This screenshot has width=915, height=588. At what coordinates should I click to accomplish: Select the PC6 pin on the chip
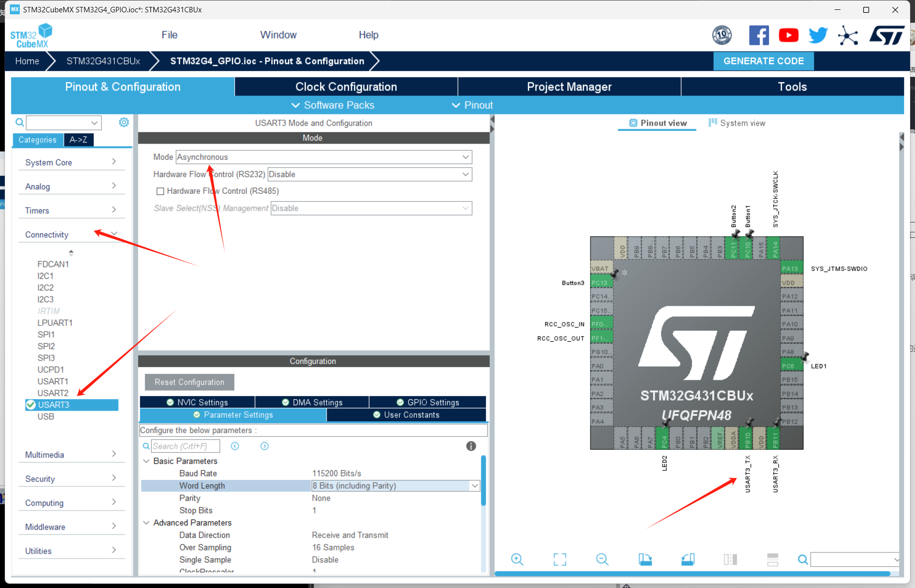[x=792, y=366]
